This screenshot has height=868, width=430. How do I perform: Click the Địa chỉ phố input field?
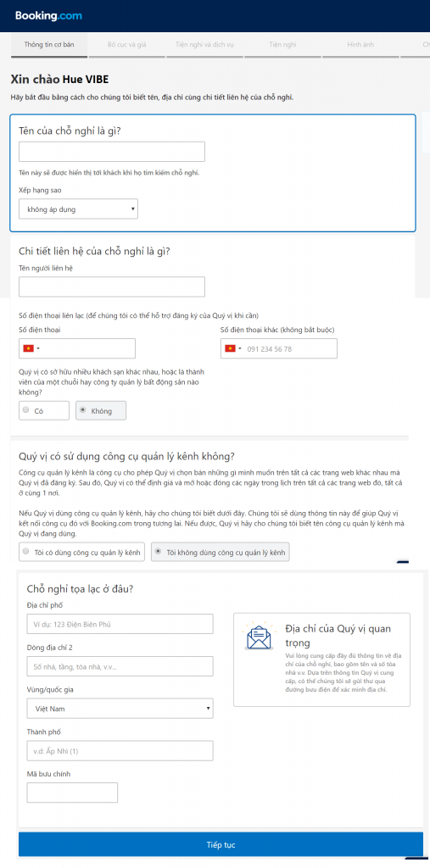tap(120, 624)
